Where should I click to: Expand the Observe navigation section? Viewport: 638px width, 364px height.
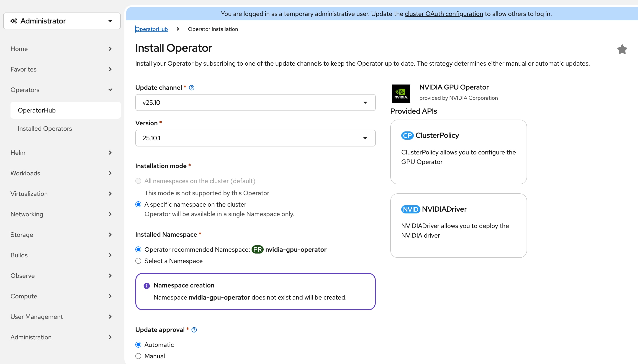tap(62, 276)
